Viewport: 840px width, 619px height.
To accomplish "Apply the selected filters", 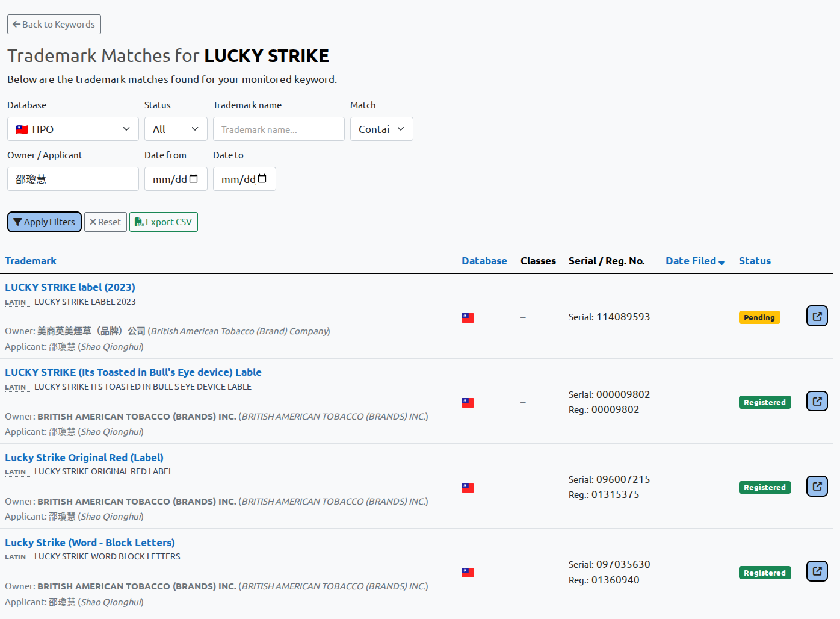I will tap(45, 222).
